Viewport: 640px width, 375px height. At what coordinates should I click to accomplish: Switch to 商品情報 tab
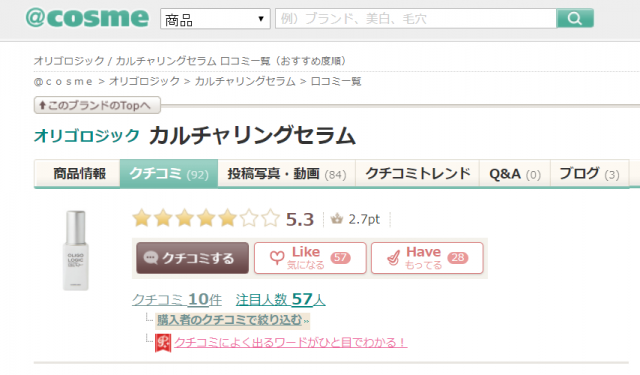[78, 174]
